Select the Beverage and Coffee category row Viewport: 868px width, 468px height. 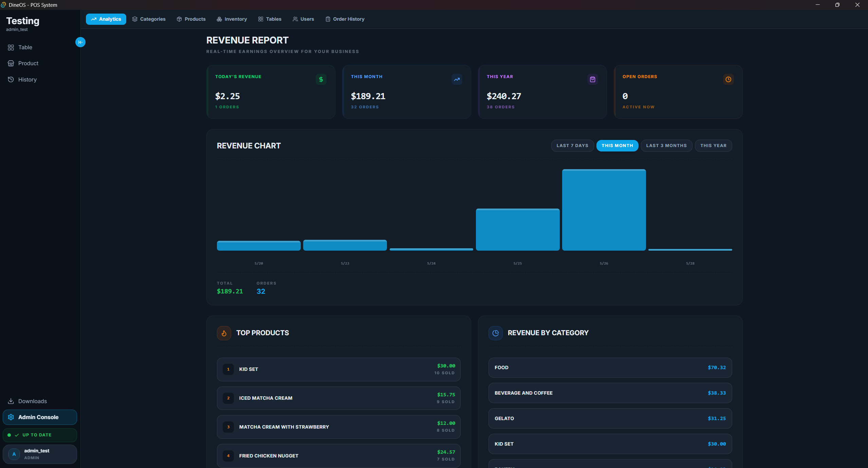click(610, 393)
